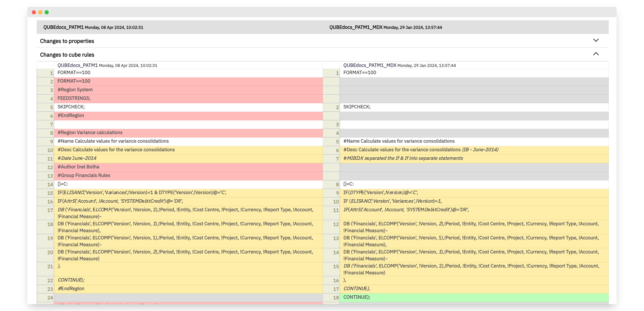
Task: Select the QUBEdocs_PATM1_MDX title in the top gray header bar
Action: tap(356, 27)
